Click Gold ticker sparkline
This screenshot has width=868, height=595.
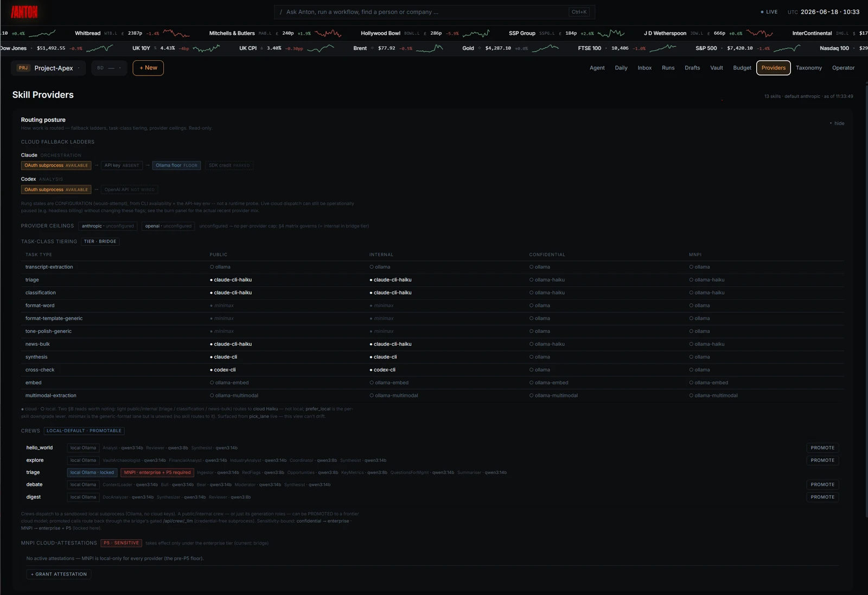click(x=545, y=48)
